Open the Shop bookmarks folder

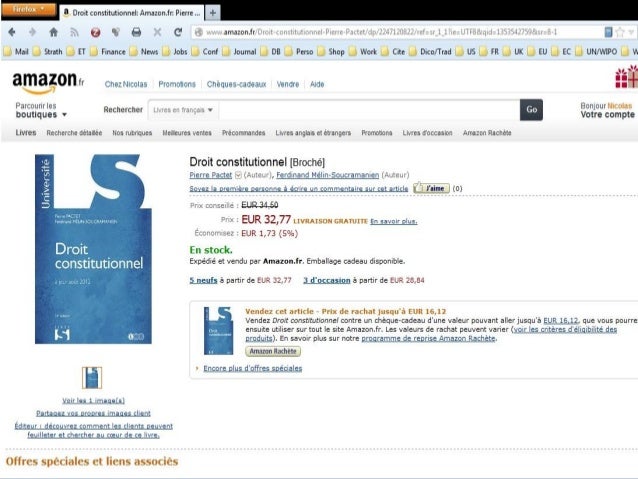pyautogui.click(x=331, y=52)
